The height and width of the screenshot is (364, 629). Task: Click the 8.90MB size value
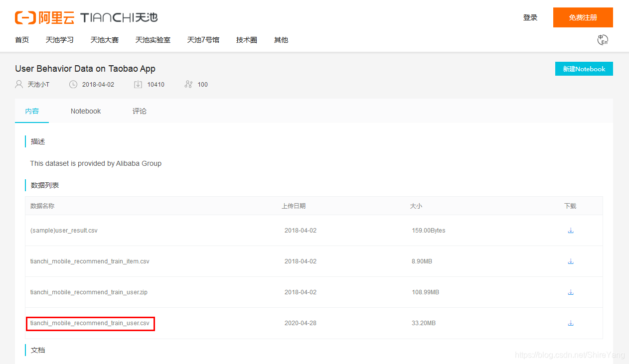[422, 261]
